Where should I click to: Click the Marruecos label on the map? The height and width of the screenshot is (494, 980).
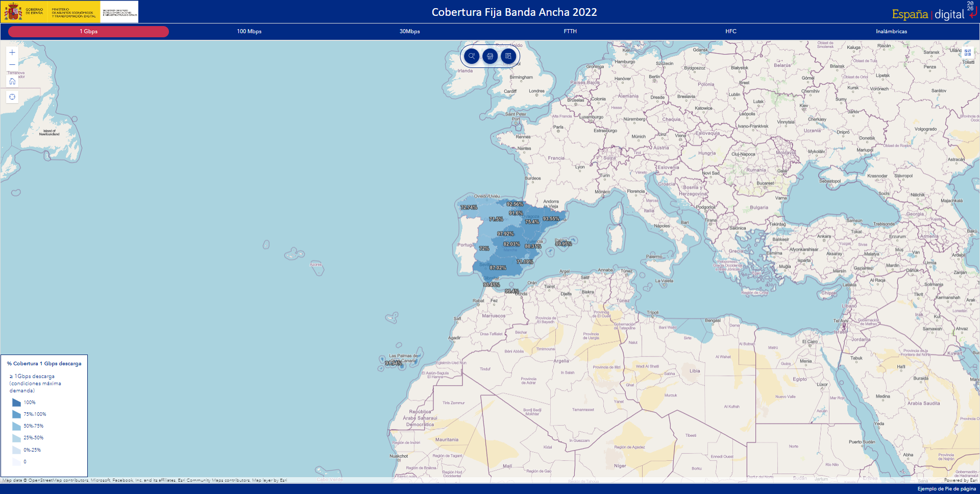click(x=494, y=316)
